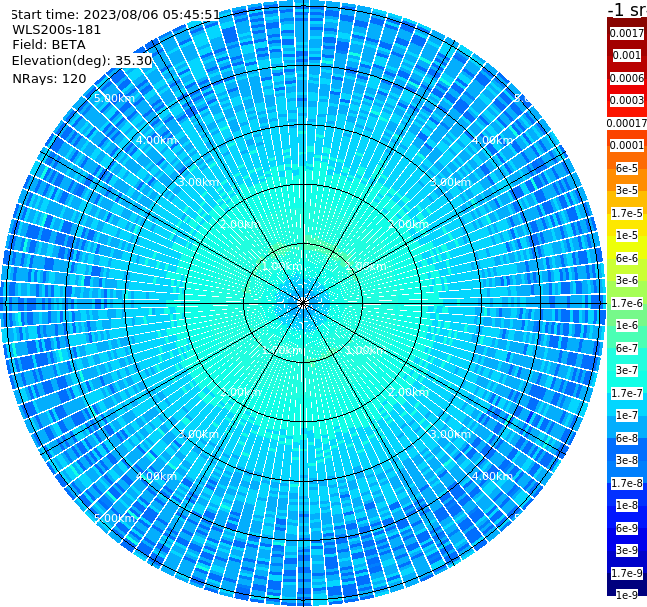
Task: Select the southeast 2.00km range label
Action: (408, 392)
